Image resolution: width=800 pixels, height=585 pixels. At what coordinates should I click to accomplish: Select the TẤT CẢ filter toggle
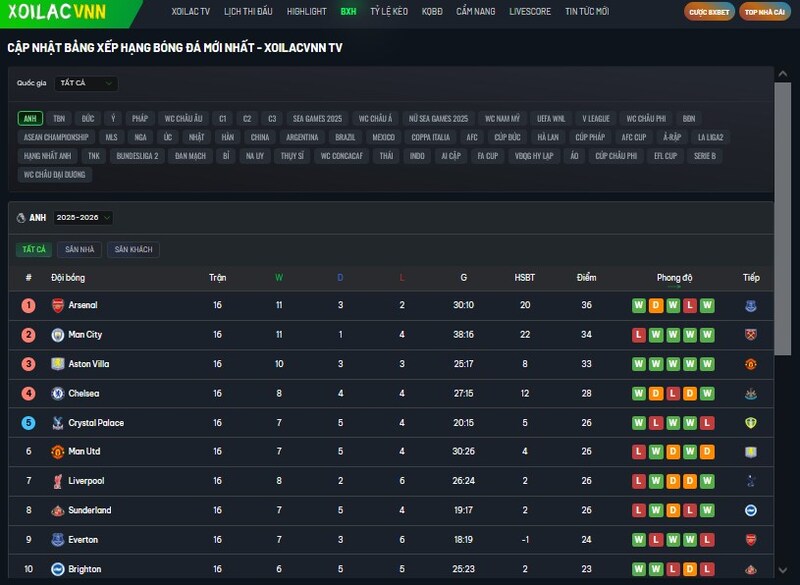34,249
